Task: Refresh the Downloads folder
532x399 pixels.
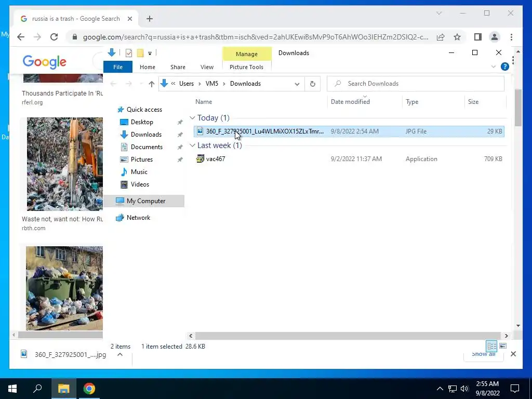Action: pos(312,84)
